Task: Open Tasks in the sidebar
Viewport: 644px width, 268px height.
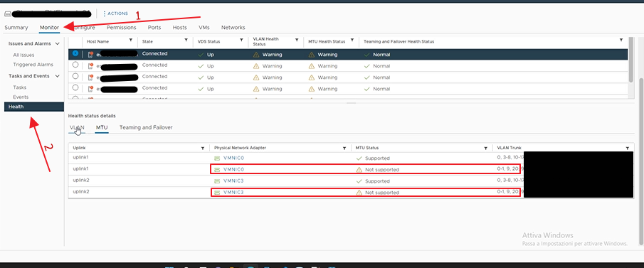Action: point(20,87)
